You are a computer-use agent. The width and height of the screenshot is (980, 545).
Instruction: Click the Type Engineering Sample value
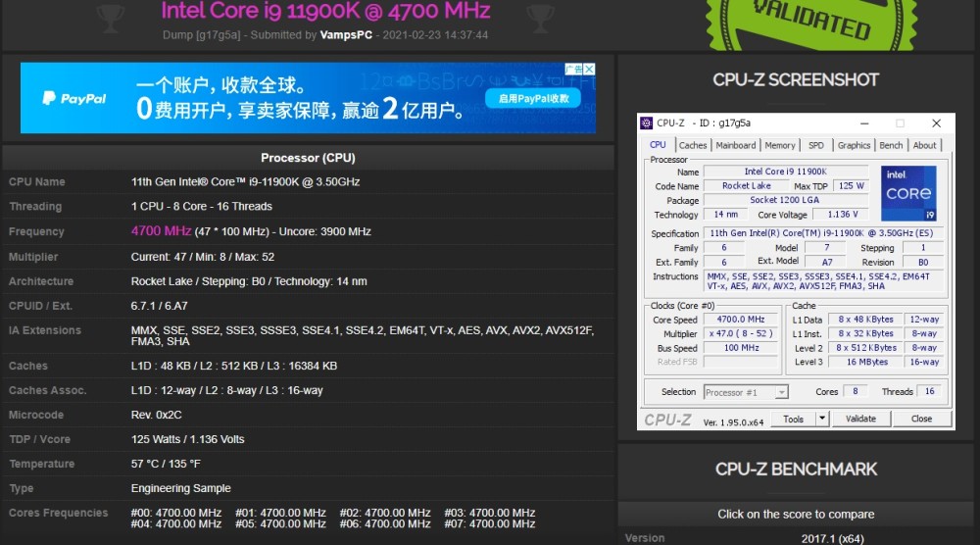[180, 488]
